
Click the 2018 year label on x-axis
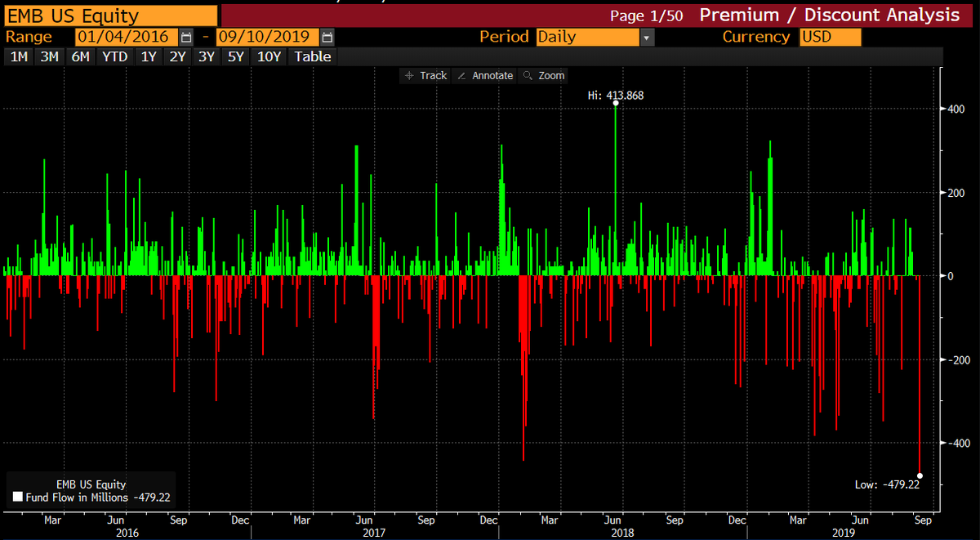[622, 532]
